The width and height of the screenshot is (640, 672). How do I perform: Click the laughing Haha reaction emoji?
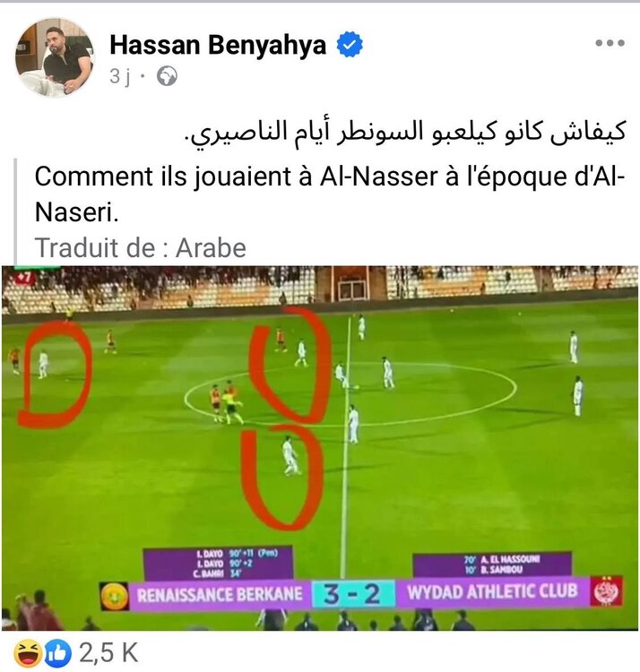pyautogui.click(x=28, y=653)
